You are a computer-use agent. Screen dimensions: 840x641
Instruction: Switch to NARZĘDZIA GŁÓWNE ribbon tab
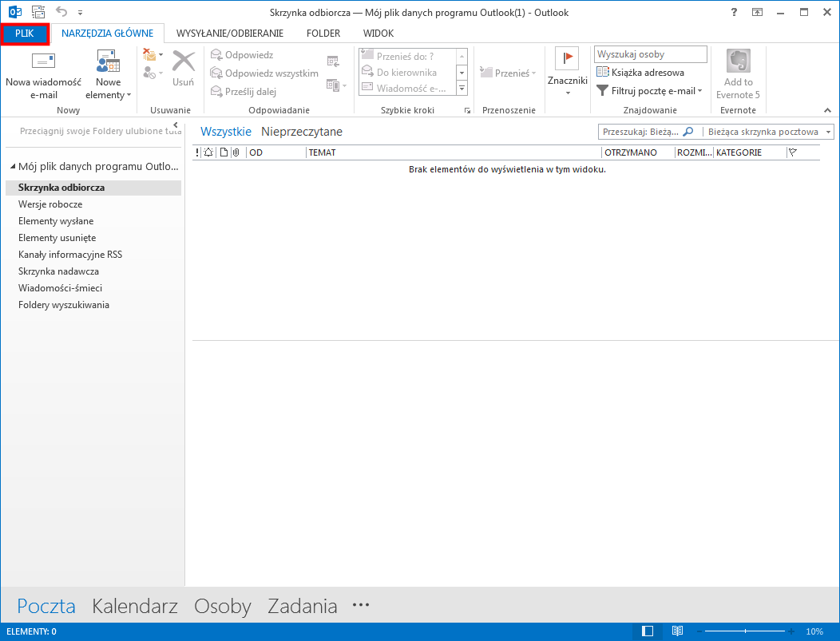[107, 34]
